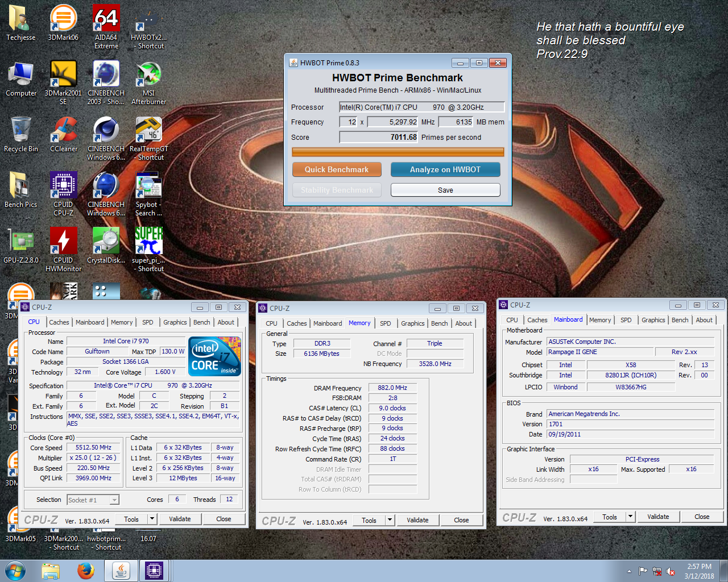The height and width of the screenshot is (582, 728).
Task: Switch to the Java HWBOT Prime taskbar button
Action: 121,571
